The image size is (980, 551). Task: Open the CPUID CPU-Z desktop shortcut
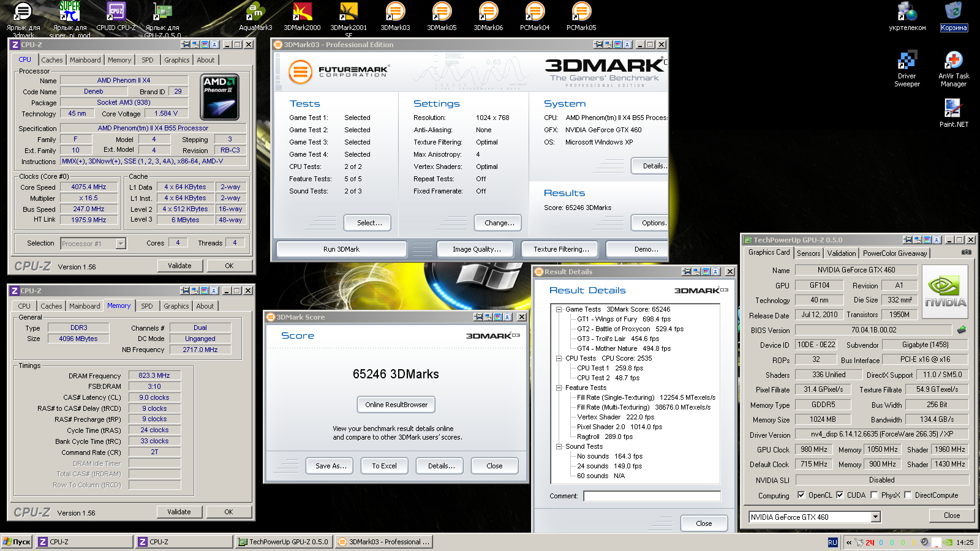[116, 17]
